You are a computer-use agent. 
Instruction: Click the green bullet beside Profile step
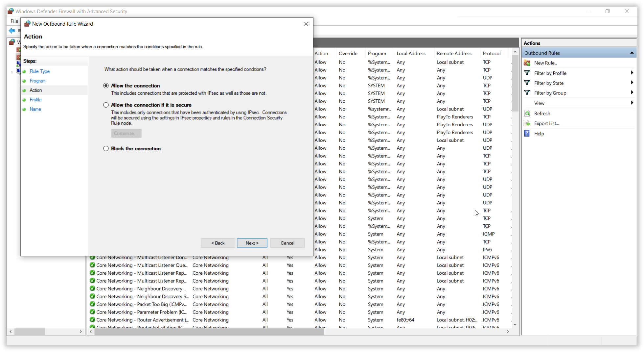(24, 100)
